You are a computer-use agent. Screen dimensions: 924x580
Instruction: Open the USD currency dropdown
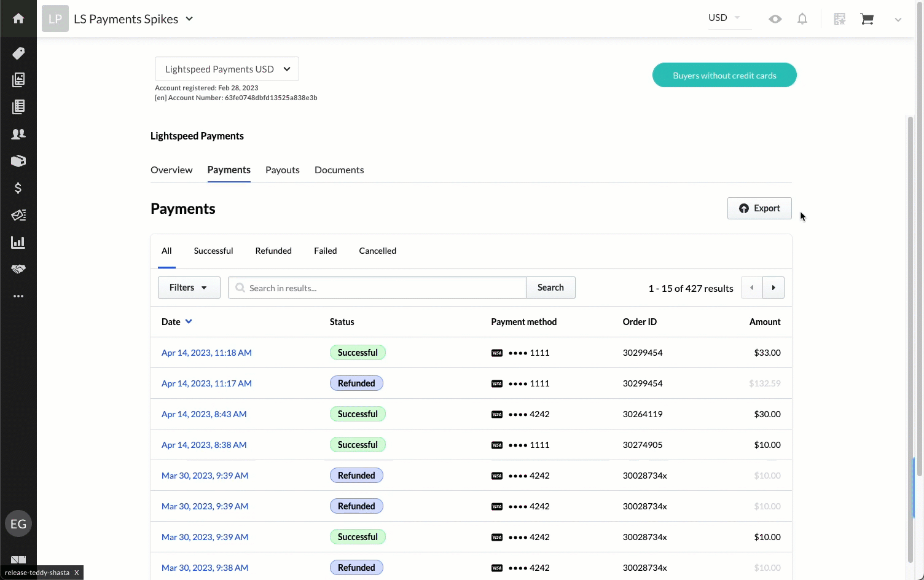pos(725,18)
